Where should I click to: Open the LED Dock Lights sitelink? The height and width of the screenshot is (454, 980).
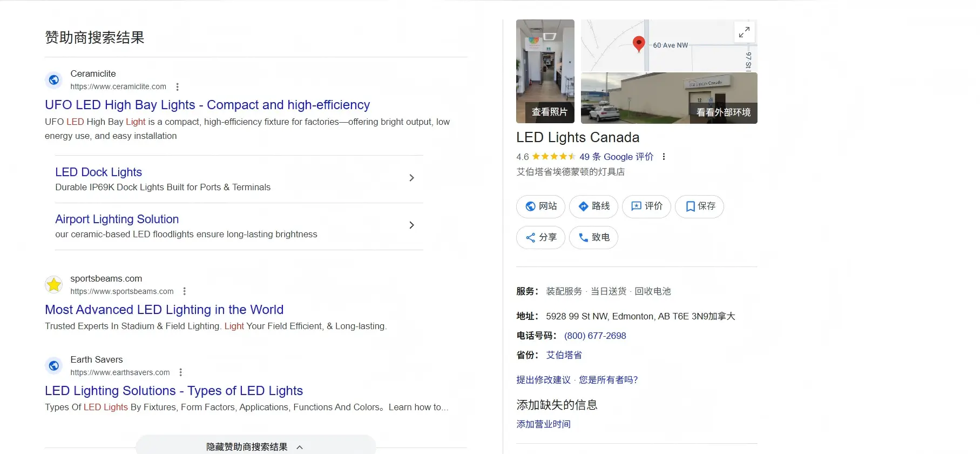pos(98,172)
